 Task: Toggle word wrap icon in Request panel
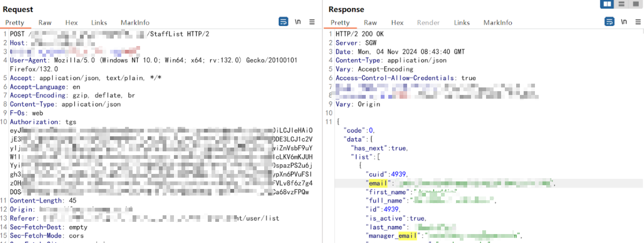[x=283, y=22]
